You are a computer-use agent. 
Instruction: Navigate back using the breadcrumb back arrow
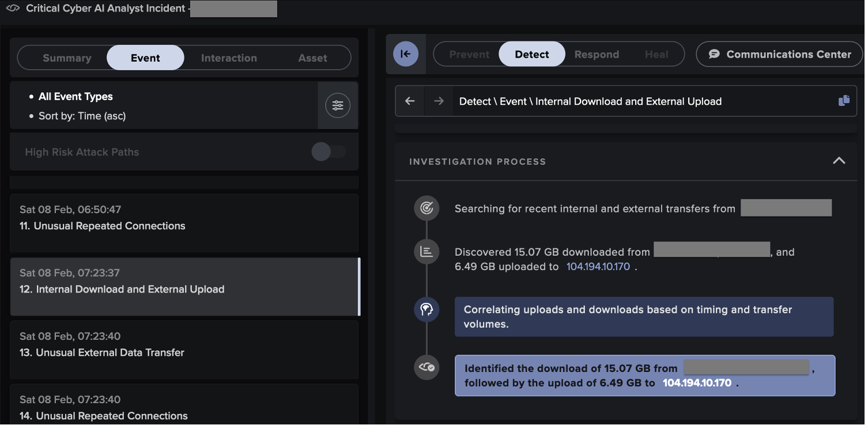[x=410, y=101]
